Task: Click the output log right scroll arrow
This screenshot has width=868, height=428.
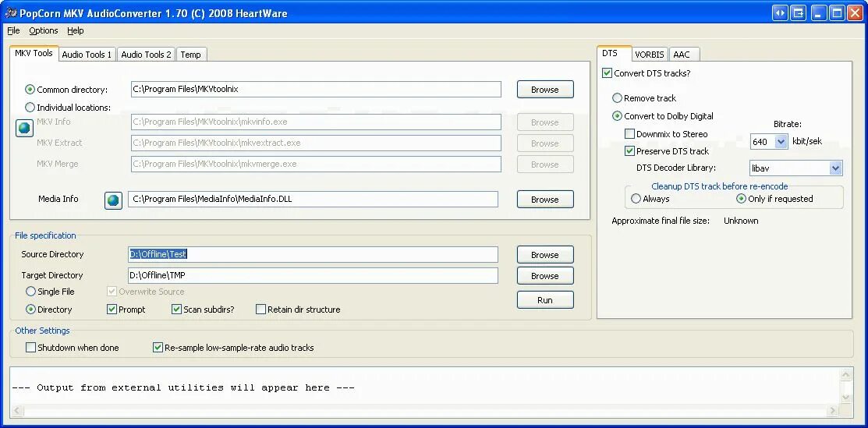Action: tap(833, 410)
